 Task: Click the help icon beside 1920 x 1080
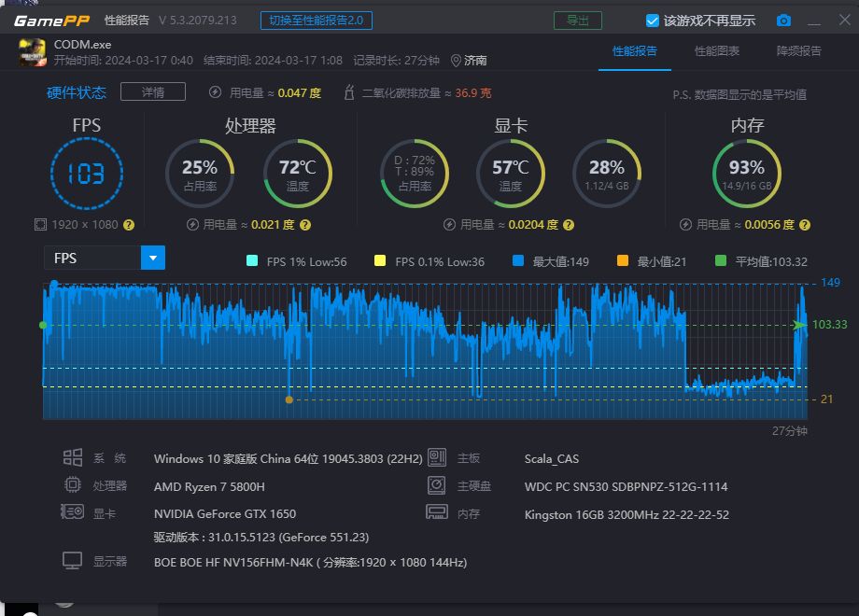pyautogui.click(x=129, y=225)
